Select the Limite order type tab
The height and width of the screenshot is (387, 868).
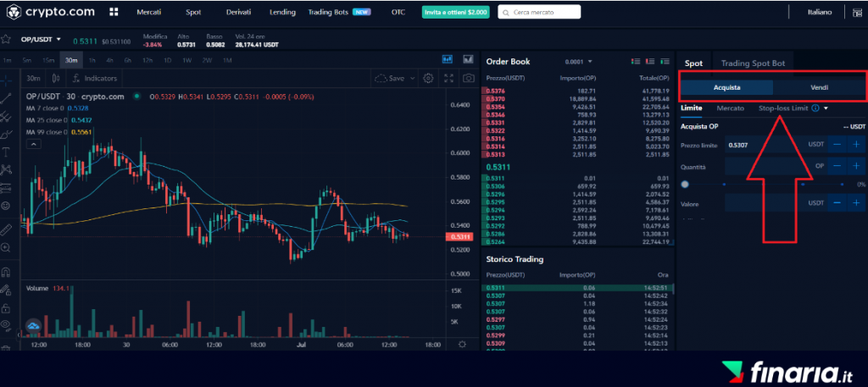pos(692,108)
